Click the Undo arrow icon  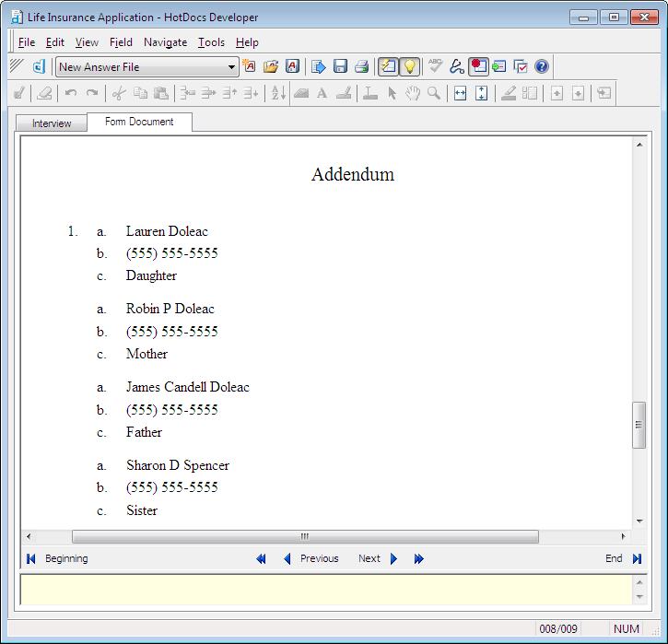71,93
